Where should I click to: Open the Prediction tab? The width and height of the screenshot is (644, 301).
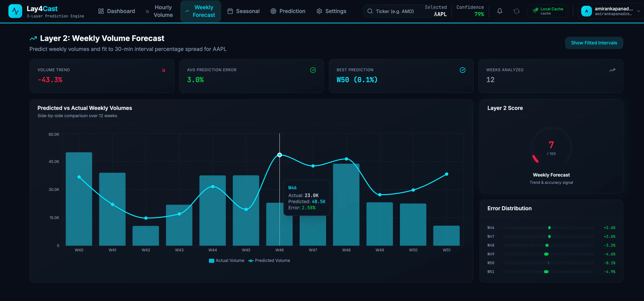click(x=288, y=11)
